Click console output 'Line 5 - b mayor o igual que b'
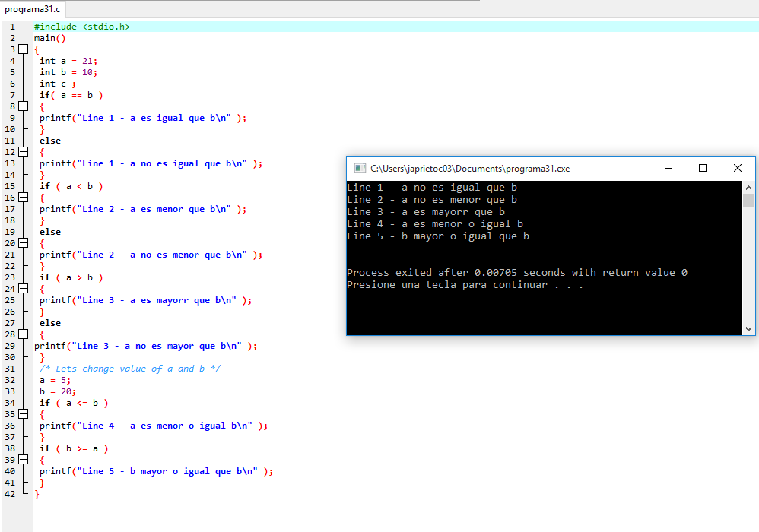759x532 pixels. 438,236
